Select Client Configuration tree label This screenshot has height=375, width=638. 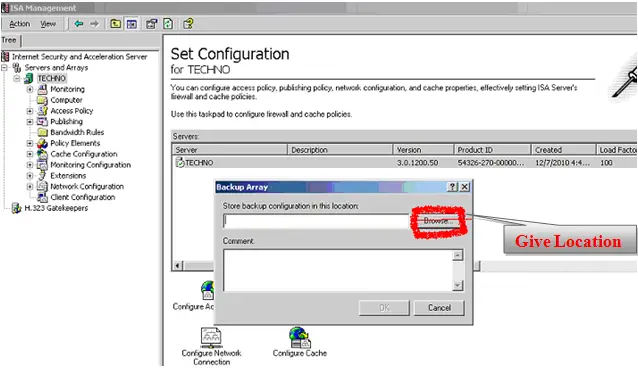(83, 197)
